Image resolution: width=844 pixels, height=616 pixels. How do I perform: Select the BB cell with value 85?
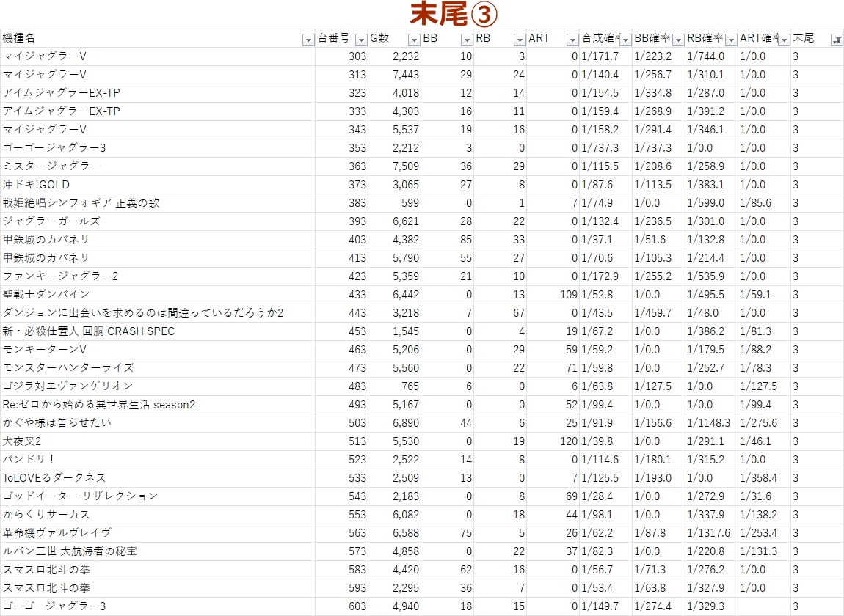pyautogui.click(x=447, y=239)
